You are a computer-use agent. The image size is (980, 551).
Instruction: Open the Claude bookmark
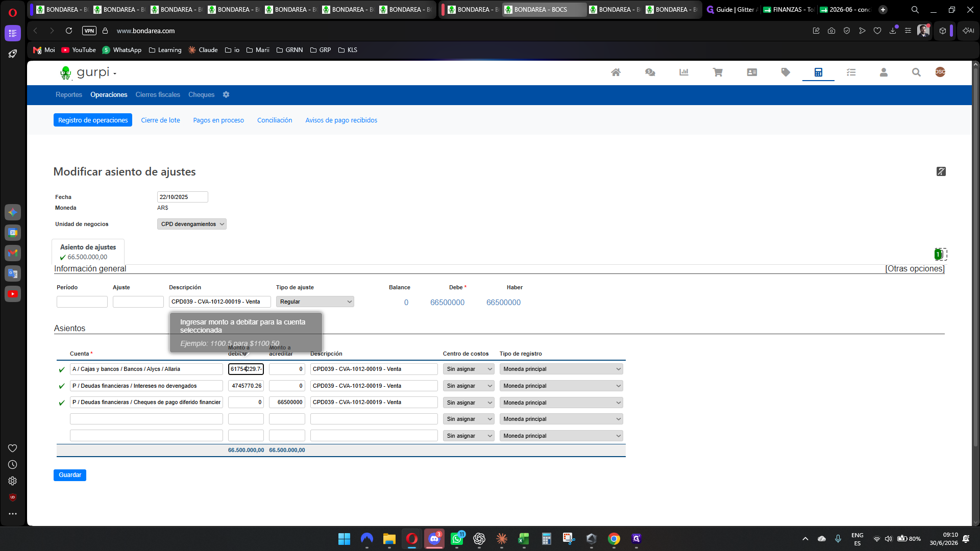coord(203,50)
